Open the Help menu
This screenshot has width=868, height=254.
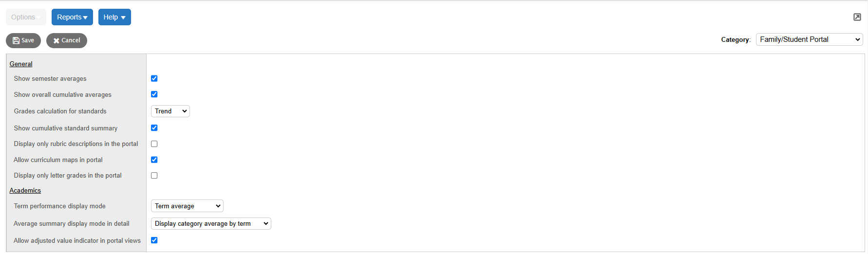114,17
